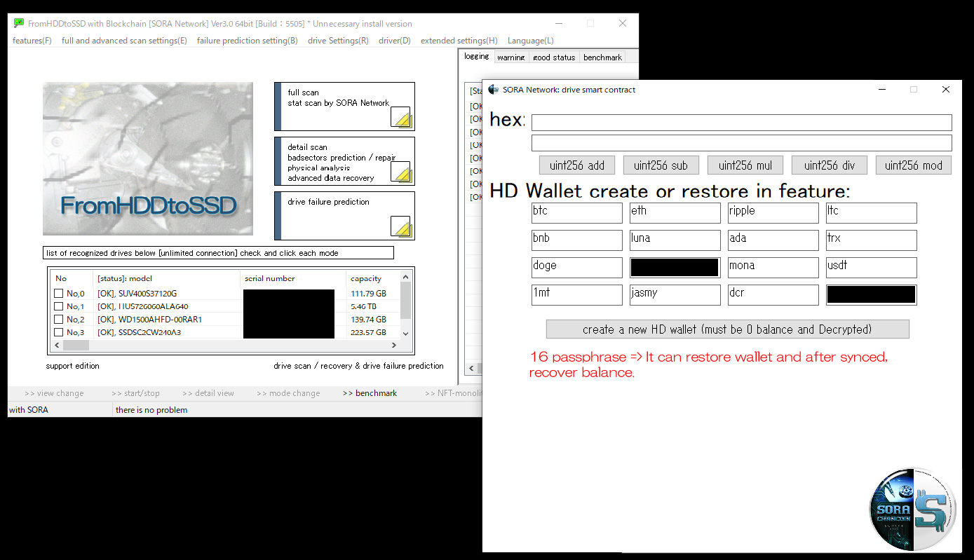The image size is (974, 560).
Task: Open the driver(D) menu
Action: pos(395,41)
